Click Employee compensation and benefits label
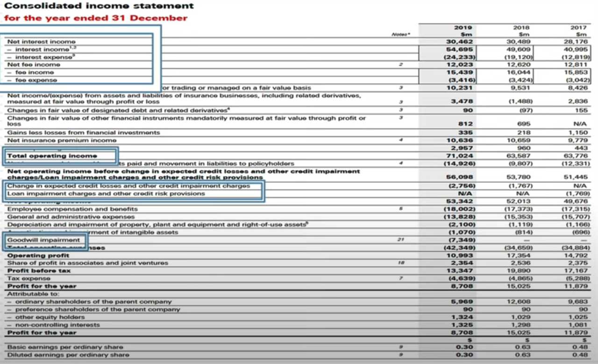This screenshot has height=364, width=598. point(72,209)
